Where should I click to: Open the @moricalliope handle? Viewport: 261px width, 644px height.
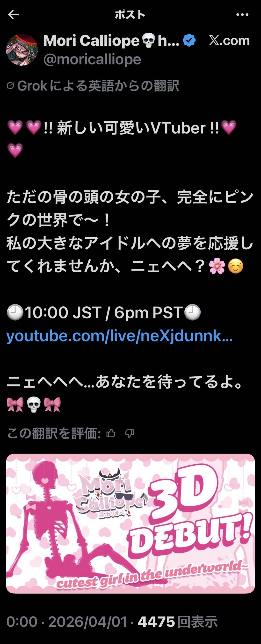92,59
